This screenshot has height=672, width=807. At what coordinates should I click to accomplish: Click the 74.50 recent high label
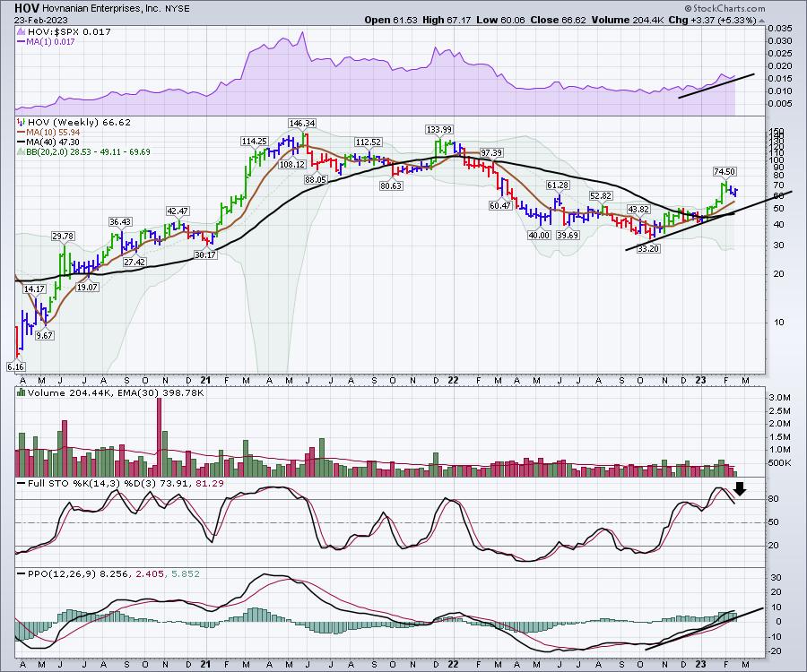[x=725, y=171]
